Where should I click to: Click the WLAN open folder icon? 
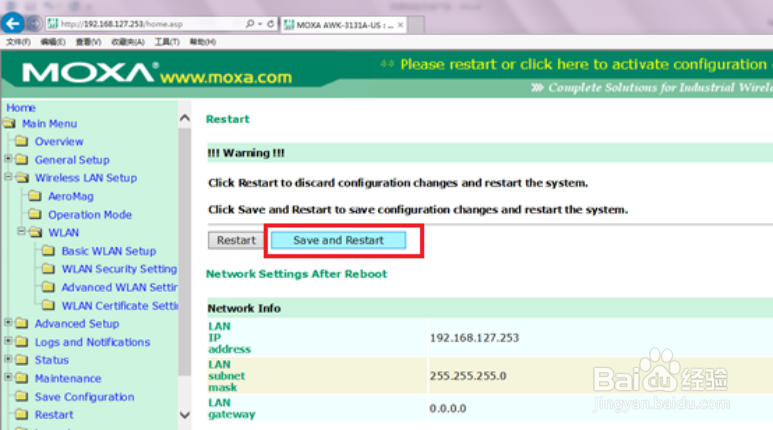click(x=35, y=232)
